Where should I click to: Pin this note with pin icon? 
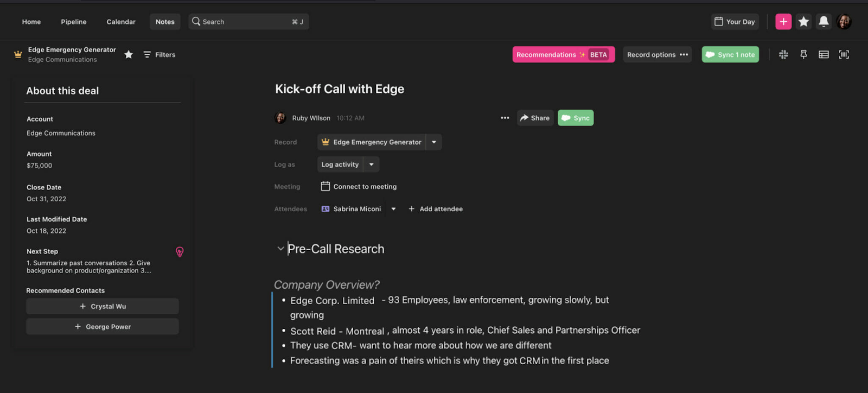click(803, 54)
